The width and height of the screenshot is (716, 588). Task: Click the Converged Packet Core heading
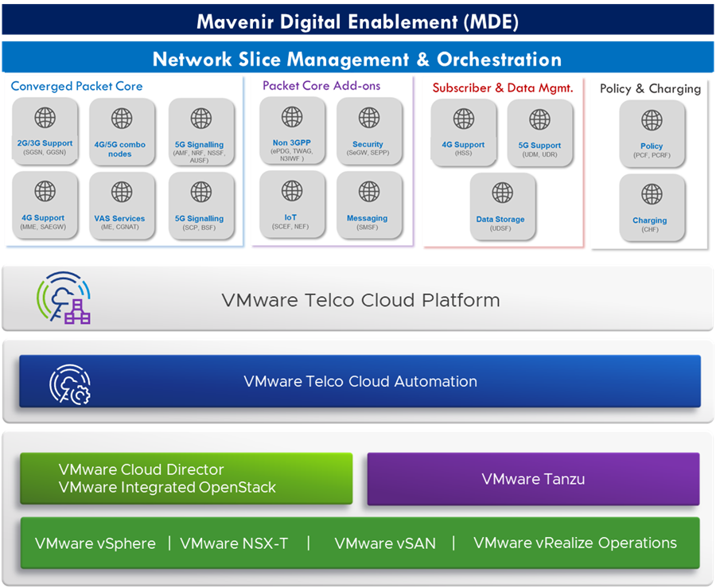pos(76,86)
